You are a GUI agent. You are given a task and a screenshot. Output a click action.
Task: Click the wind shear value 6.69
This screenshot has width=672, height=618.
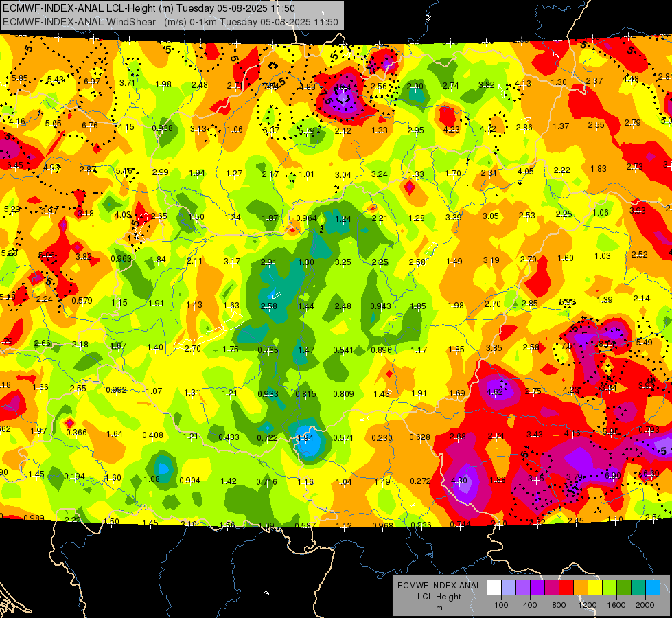(x=651, y=474)
